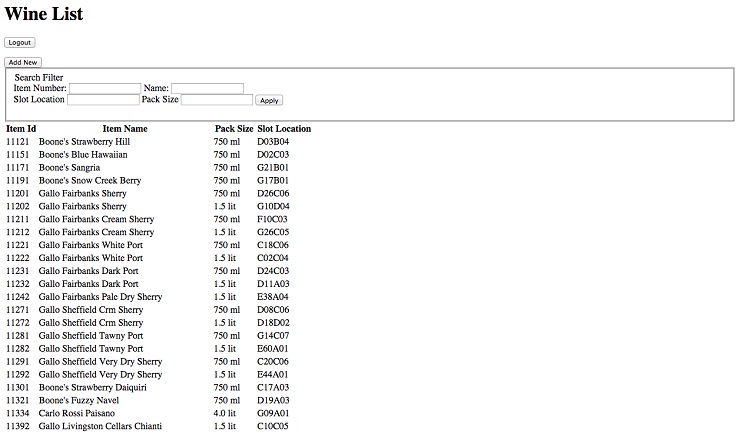Image resolution: width=740 pixels, height=434 pixels.
Task: Select the Slot Location filter field
Action: 103,100
